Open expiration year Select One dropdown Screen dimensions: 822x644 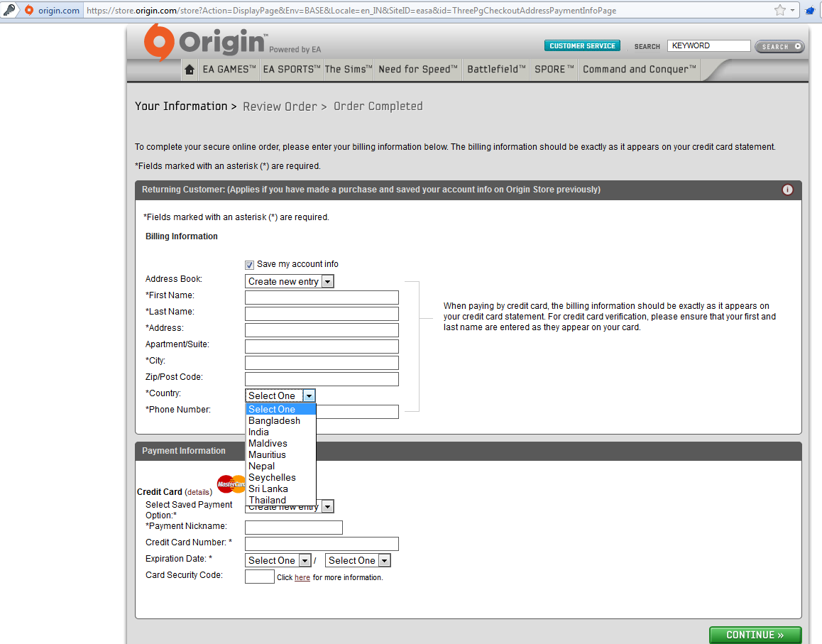pyautogui.click(x=358, y=560)
